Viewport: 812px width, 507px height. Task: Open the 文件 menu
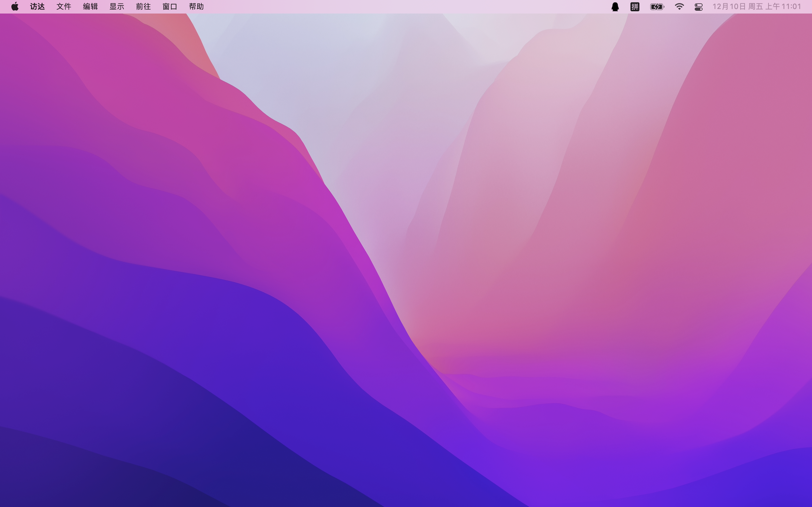tap(64, 7)
